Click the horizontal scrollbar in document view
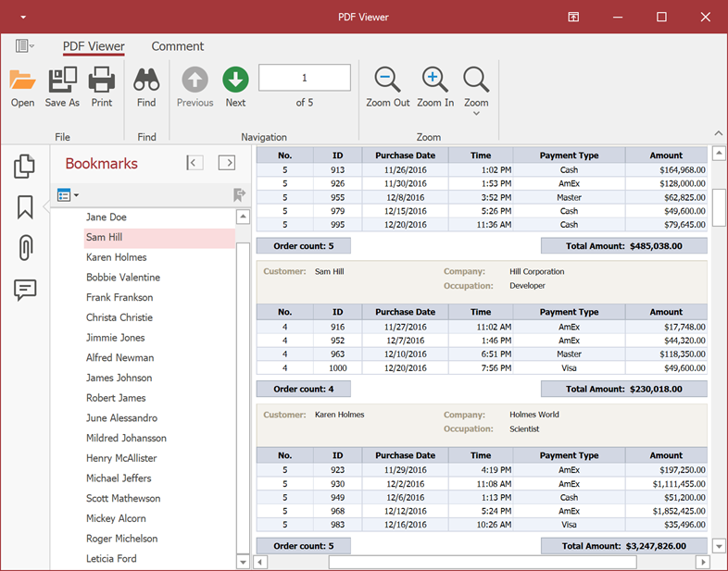 (x=482, y=562)
